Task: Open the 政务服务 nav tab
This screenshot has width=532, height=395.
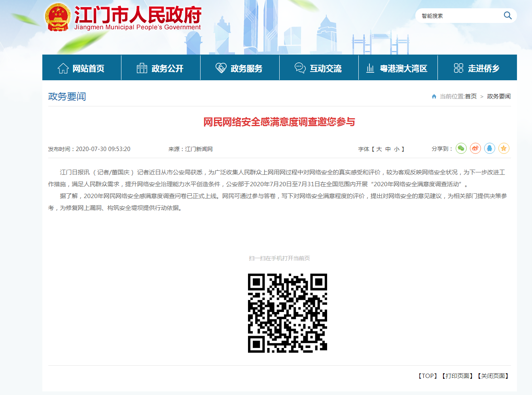Action: coord(240,68)
